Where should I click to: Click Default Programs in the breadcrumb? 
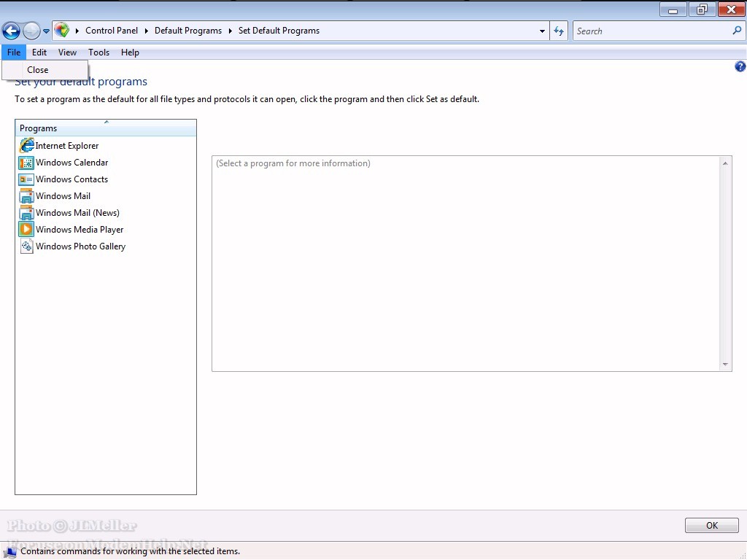(x=188, y=31)
